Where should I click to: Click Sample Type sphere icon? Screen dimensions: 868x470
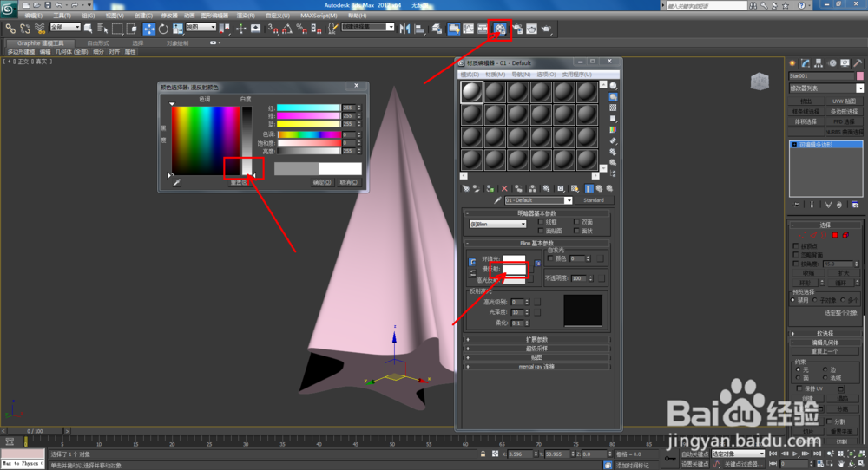[614, 86]
